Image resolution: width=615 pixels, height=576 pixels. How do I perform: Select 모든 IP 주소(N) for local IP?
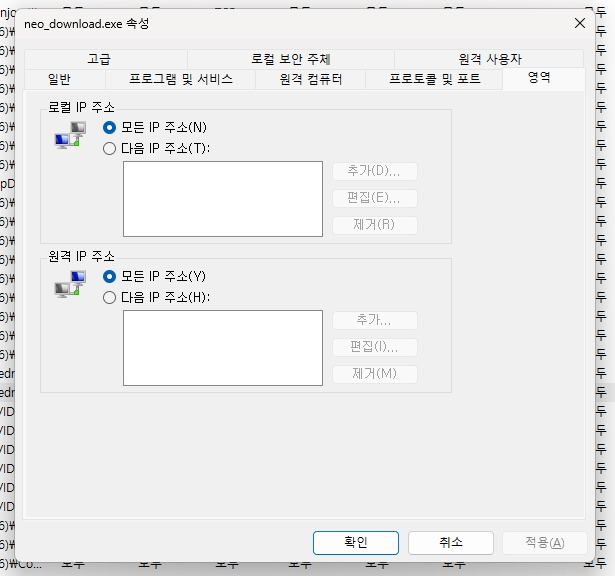pos(109,128)
